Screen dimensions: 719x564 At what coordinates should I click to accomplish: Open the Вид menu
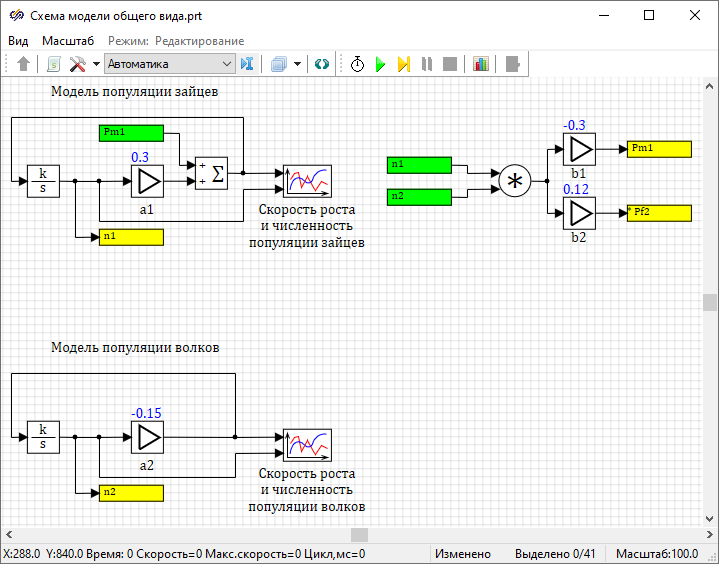click(18, 40)
